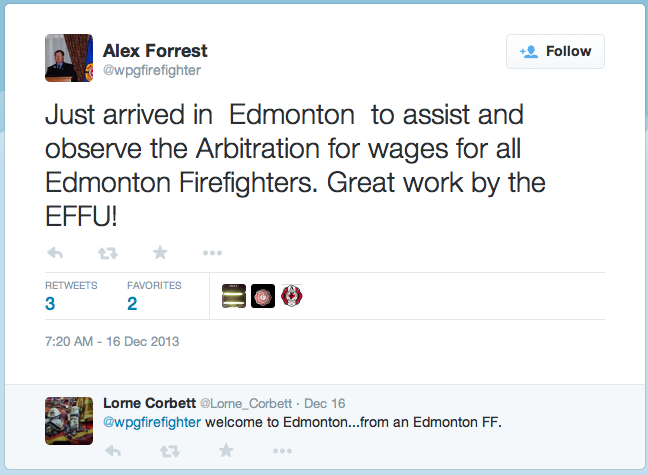The width and height of the screenshot is (648, 475).
Task: Open second retweeter avatar with black background
Action: [x=263, y=296]
